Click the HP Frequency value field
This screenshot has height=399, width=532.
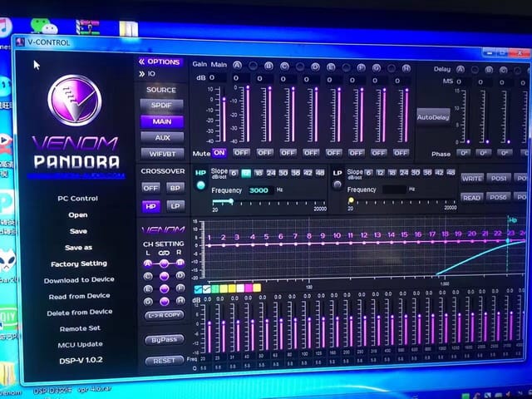(259, 190)
